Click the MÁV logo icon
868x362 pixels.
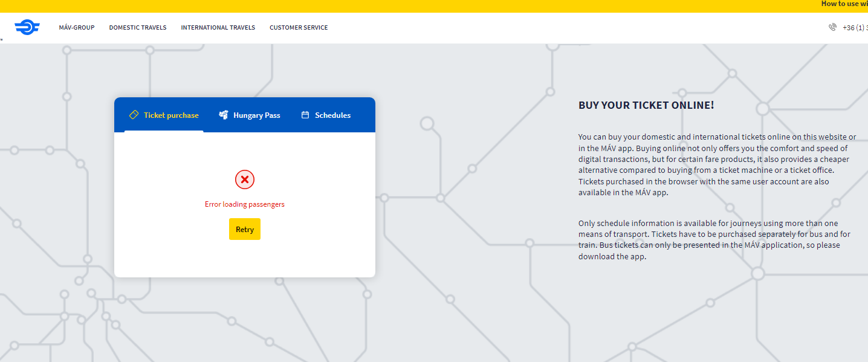coord(27,27)
